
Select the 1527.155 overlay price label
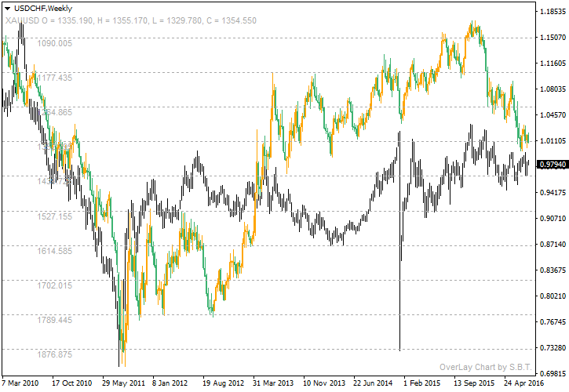click(x=55, y=216)
